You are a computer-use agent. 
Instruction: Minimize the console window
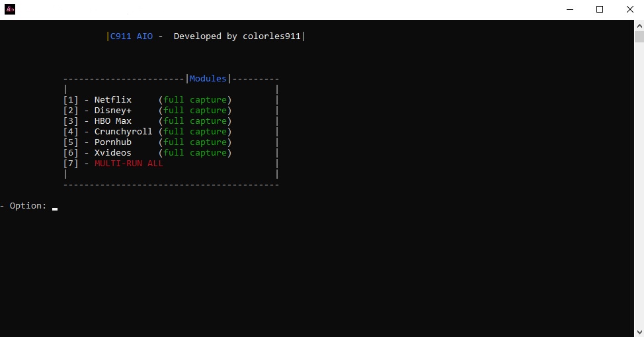(570, 9)
